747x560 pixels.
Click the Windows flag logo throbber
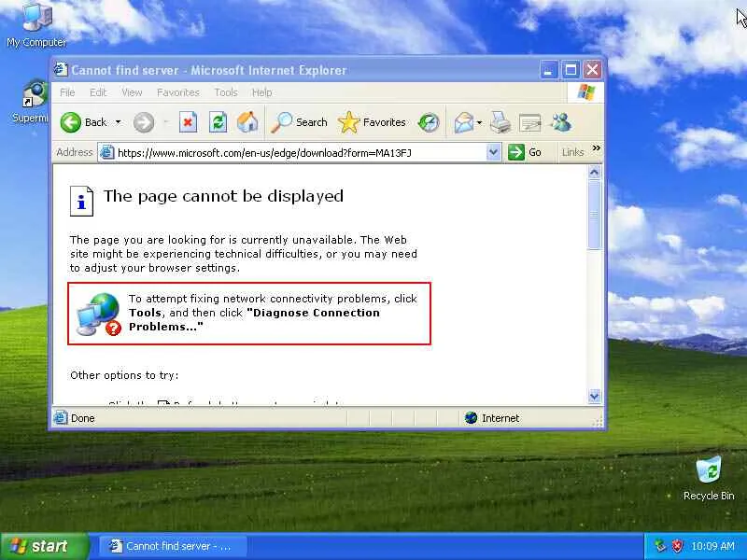[585, 92]
